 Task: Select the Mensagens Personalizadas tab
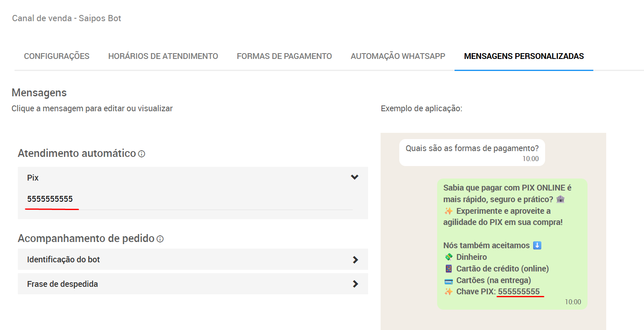[x=524, y=56]
